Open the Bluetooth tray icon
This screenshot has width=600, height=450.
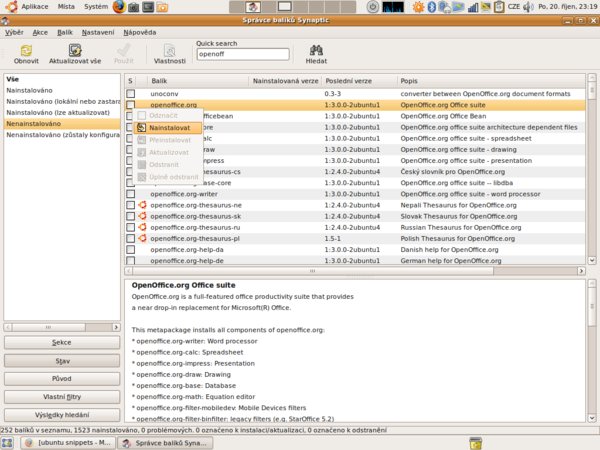[x=432, y=7]
